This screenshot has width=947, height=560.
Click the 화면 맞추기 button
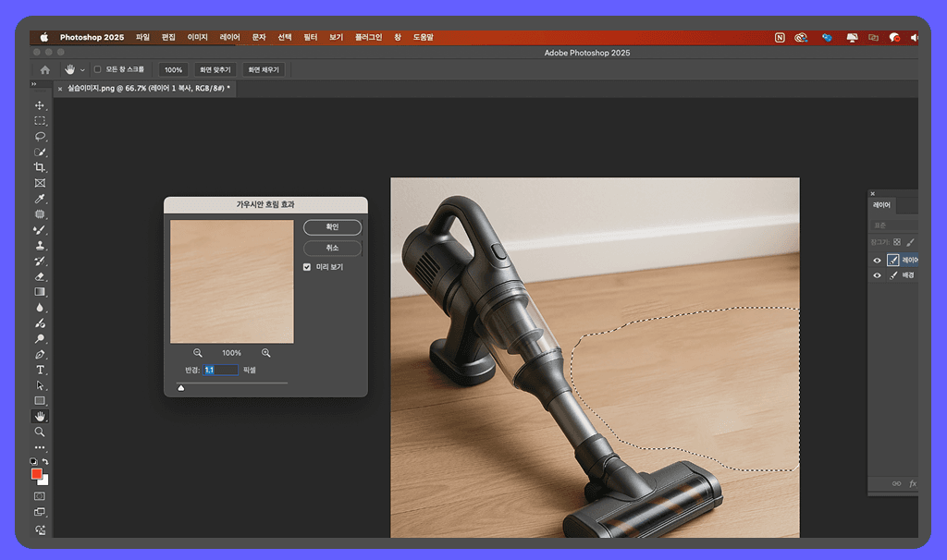[215, 70]
